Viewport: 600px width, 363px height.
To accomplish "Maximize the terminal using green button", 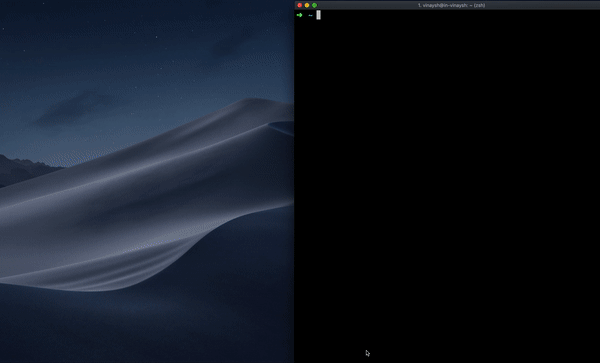I will (x=314, y=5).
